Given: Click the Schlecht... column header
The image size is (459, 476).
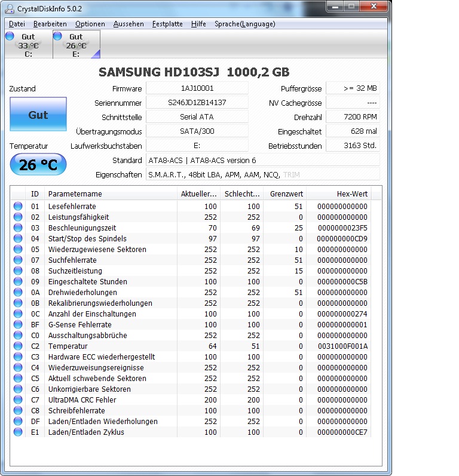Looking at the screenshot, I should point(242,194).
